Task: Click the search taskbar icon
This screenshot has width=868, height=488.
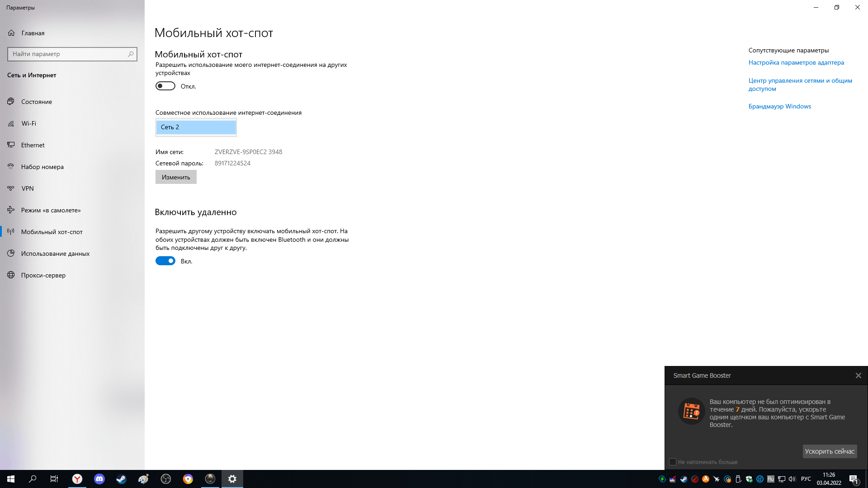Action: 32,479
